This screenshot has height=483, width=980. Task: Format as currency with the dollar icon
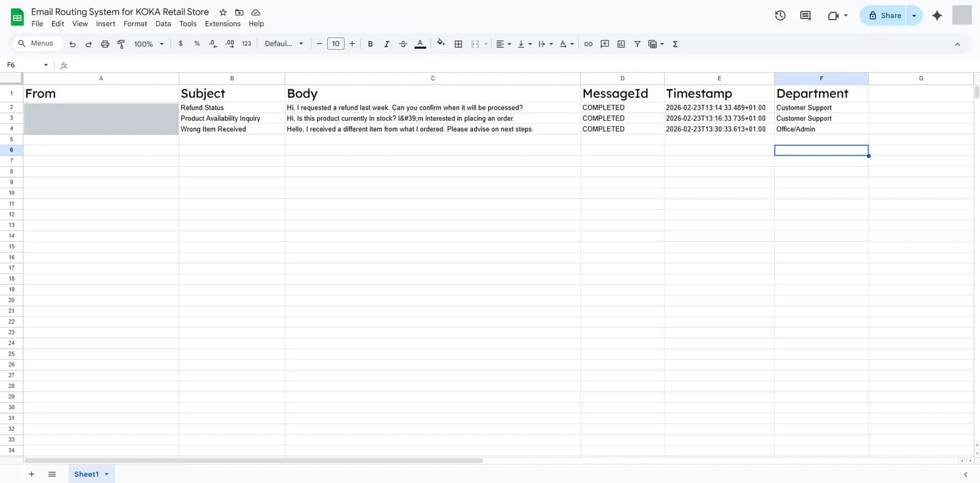pos(181,44)
